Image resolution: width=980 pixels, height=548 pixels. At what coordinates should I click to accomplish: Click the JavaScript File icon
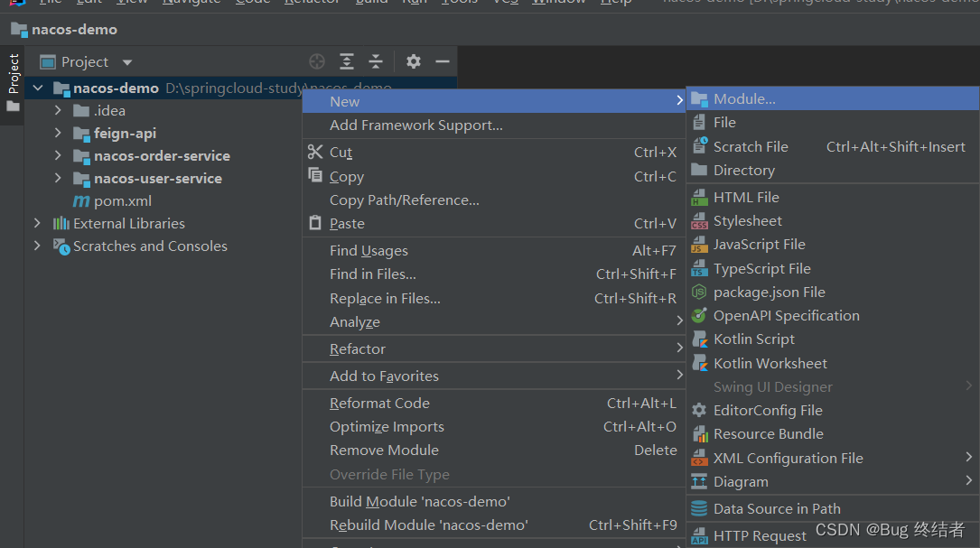click(699, 245)
